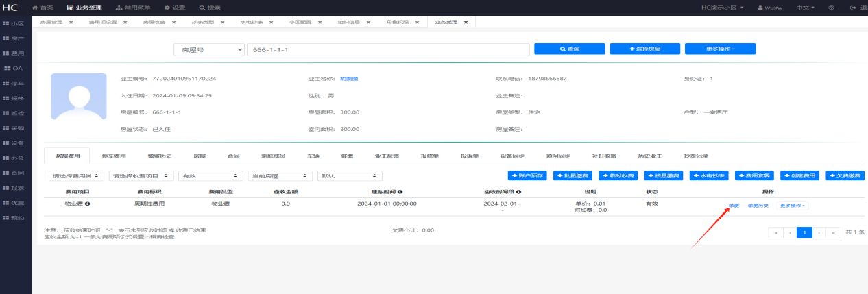The width and height of the screenshot is (868, 294).
Task: Close the 费用项设置 page tab
Action: [x=125, y=22]
